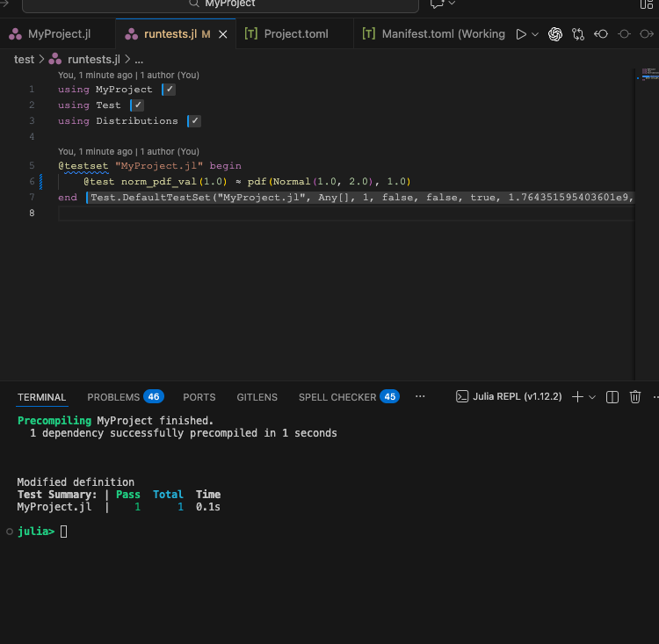Open the Project.toml tab
The image size is (659, 644).
(x=295, y=34)
